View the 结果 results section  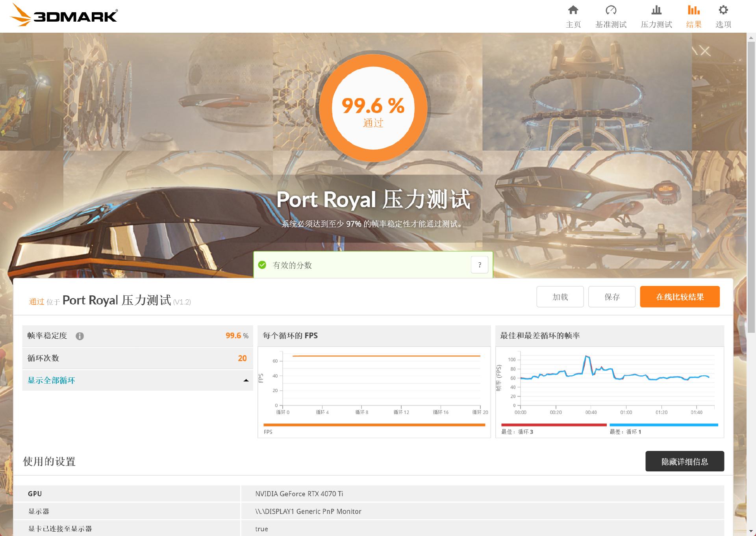693,16
